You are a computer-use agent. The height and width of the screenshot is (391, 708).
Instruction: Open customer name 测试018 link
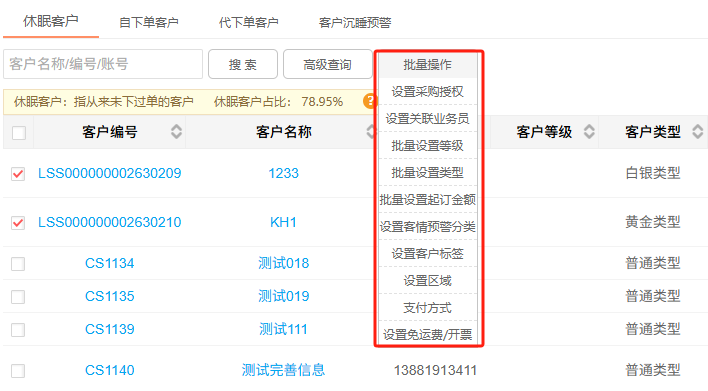[x=284, y=263]
